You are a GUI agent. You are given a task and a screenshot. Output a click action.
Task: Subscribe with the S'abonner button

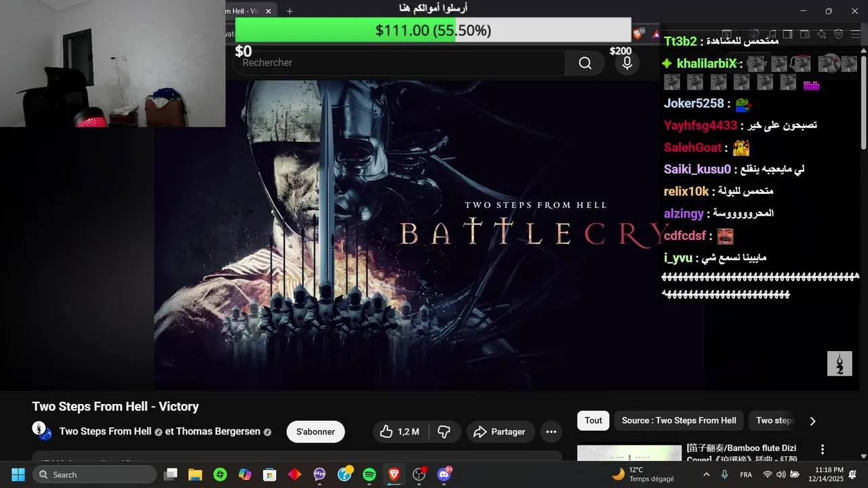point(315,432)
